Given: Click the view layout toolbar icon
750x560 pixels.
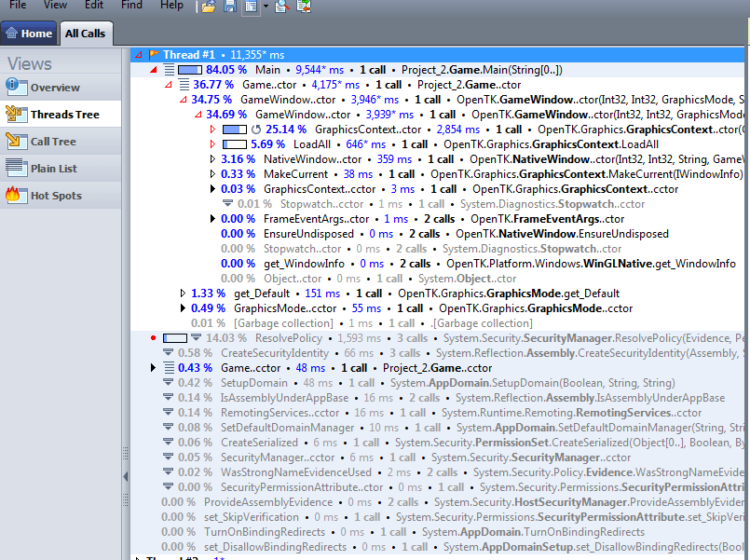Looking at the screenshot, I should pos(250,7).
